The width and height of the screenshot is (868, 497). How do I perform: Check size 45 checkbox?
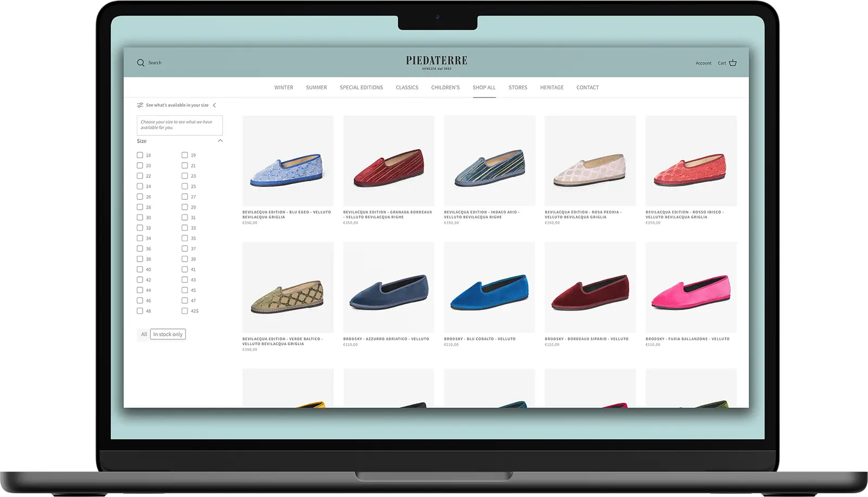click(x=184, y=291)
